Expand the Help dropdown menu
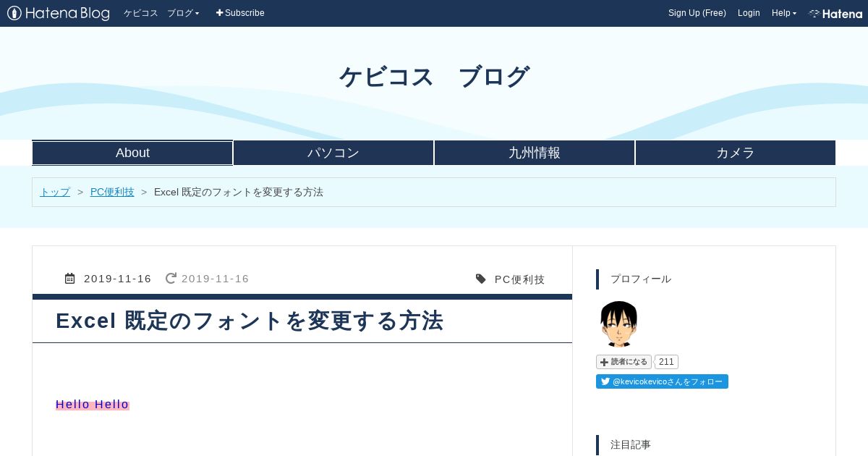The height and width of the screenshot is (456, 868). click(784, 13)
